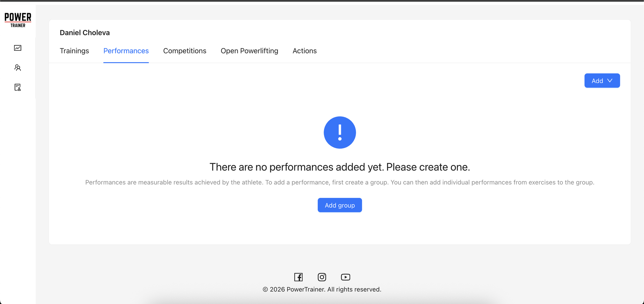The image size is (644, 304).
Task: Click the blue exclamation mark icon
Action: tap(340, 132)
